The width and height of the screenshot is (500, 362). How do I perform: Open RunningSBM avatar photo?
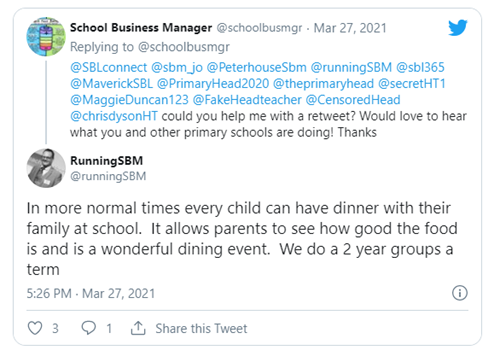point(46,168)
